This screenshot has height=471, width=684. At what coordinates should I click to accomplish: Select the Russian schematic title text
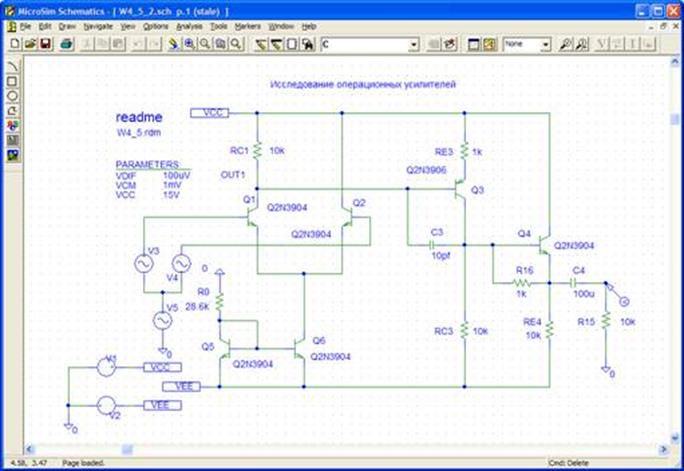click(x=363, y=84)
